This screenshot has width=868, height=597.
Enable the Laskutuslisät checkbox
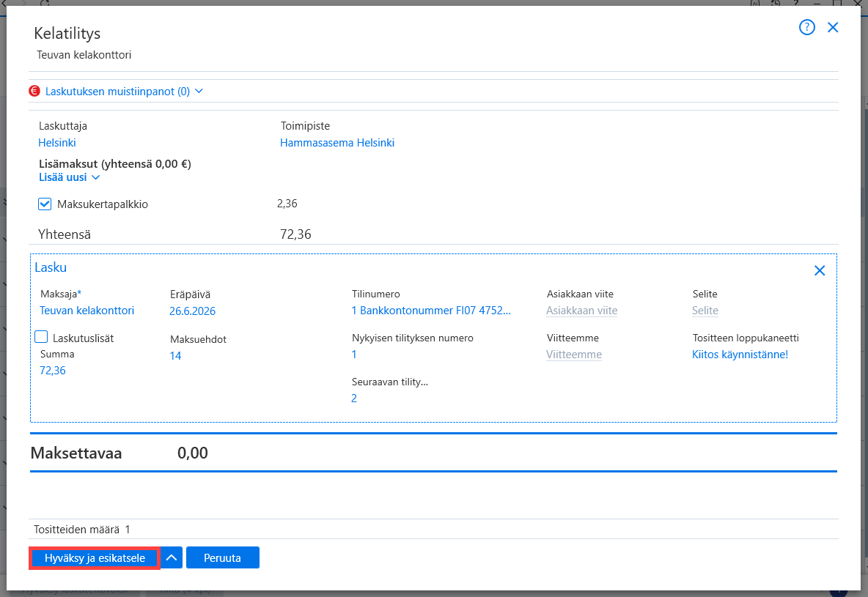click(41, 337)
